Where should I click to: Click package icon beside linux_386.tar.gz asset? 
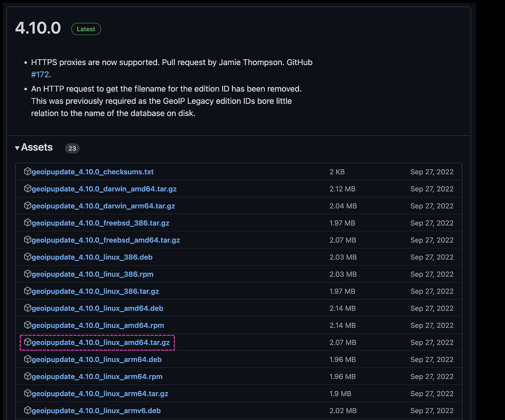[x=28, y=291]
